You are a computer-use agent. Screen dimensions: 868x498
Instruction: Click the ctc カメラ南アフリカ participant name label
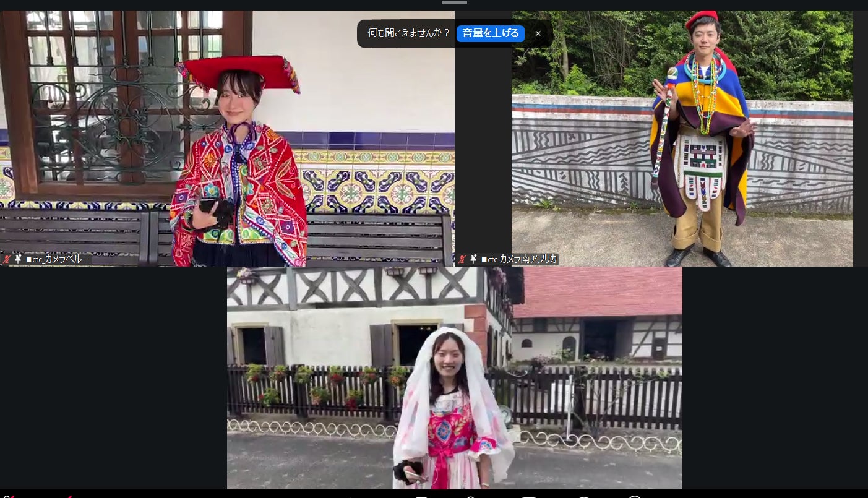point(519,259)
